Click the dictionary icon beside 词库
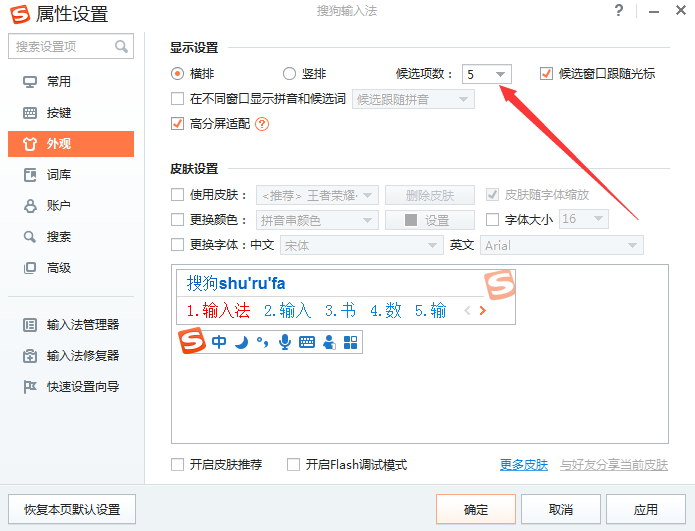The height and width of the screenshot is (531, 695). [x=30, y=175]
